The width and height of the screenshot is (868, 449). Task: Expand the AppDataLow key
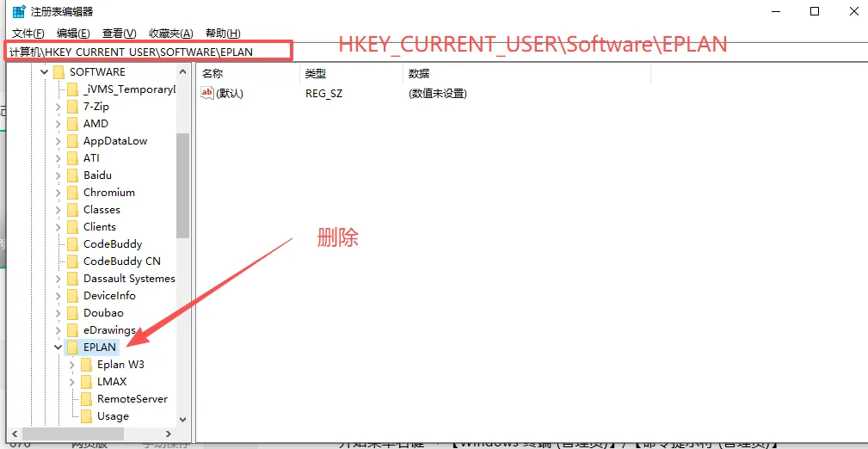(58, 140)
